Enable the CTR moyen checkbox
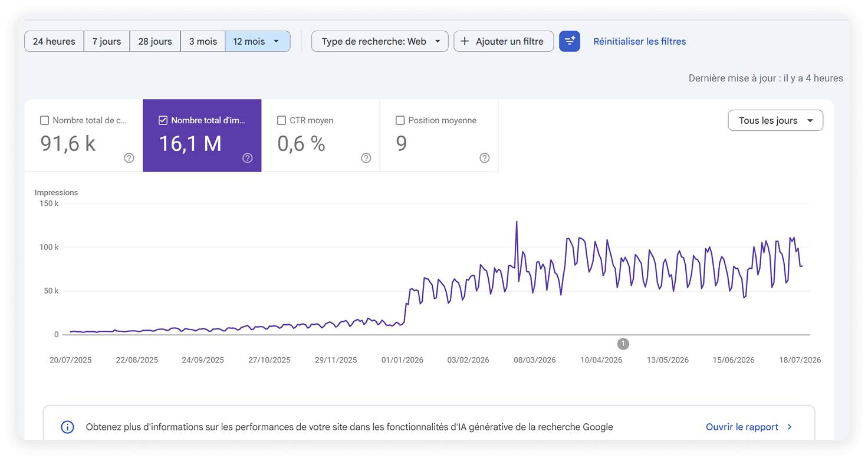 (281, 120)
